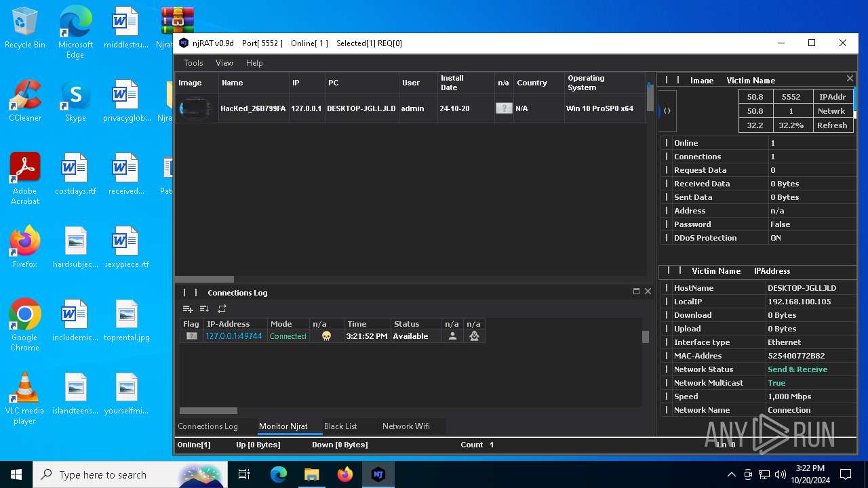Select the CCleaner desktop icon
868x488 pixels.
point(25,101)
